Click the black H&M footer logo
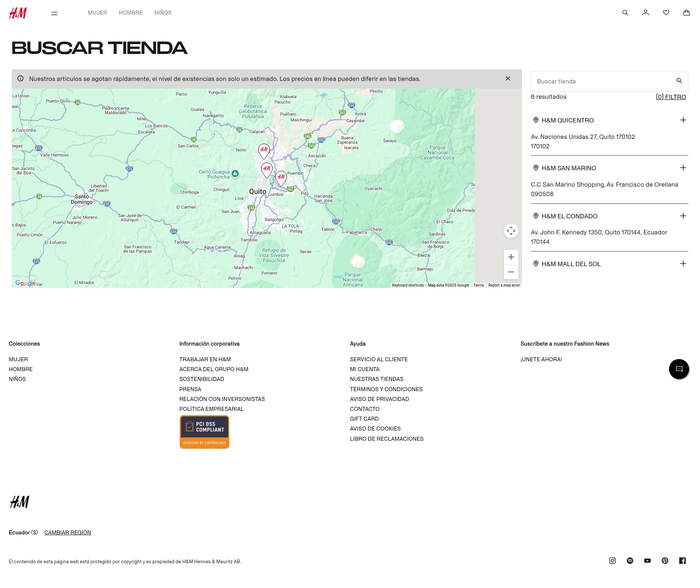 [20, 502]
